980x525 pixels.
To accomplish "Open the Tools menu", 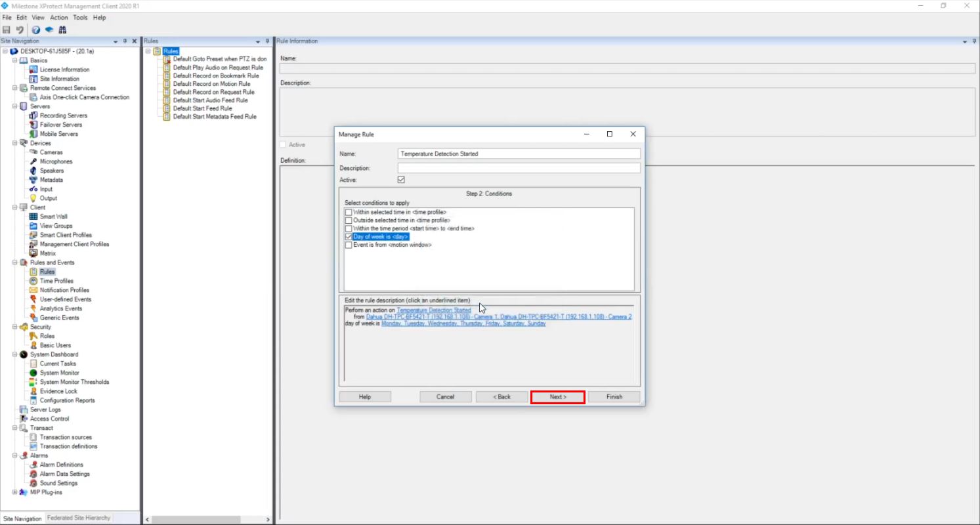I will click(80, 18).
